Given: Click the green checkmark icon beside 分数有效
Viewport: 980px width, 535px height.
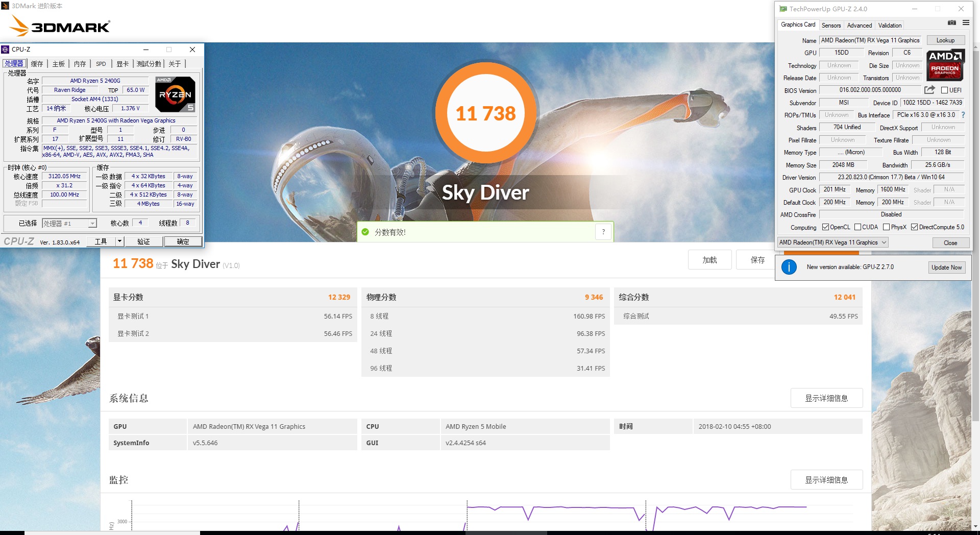Looking at the screenshot, I should tap(365, 232).
